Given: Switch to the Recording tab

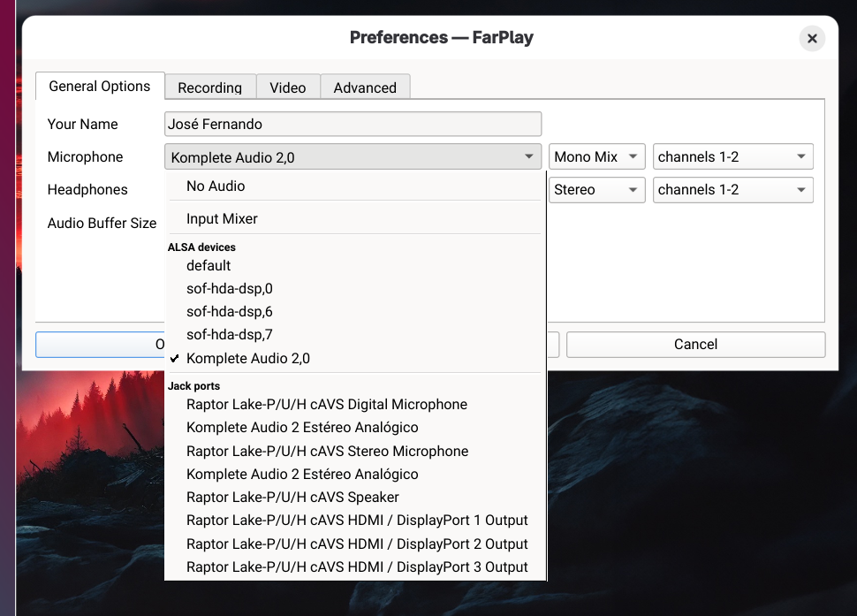Looking at the screenshot, I should click(x=209, y=87).
